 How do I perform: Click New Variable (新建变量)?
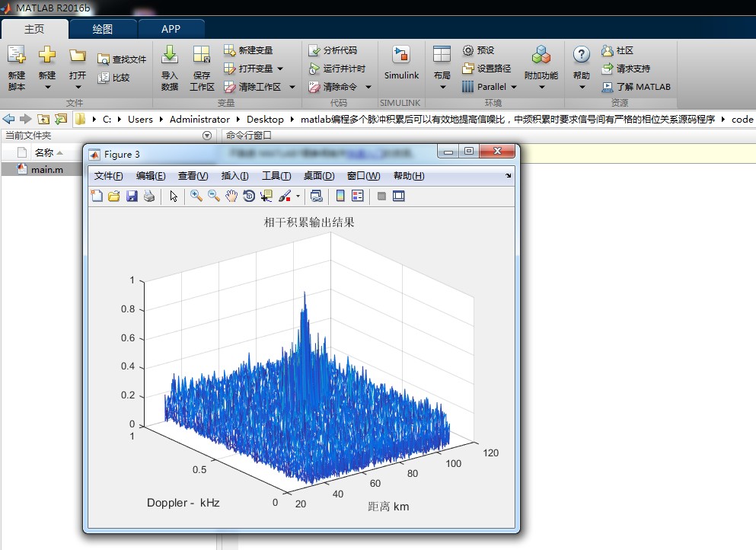(x=248, y=50)
